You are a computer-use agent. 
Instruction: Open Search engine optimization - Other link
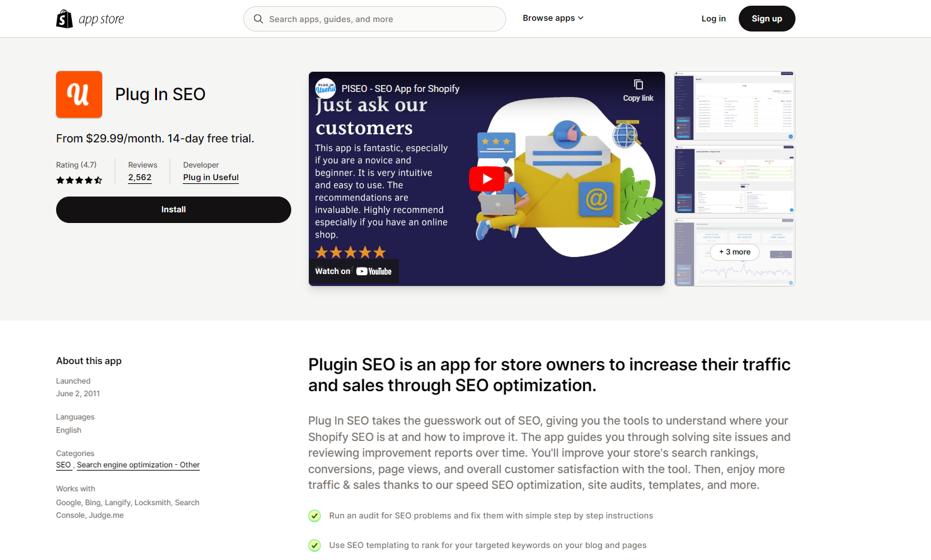138,465
